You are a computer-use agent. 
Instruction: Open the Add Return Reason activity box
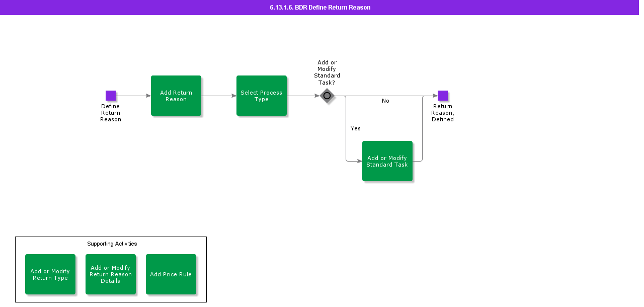click(x=176, y=96)
